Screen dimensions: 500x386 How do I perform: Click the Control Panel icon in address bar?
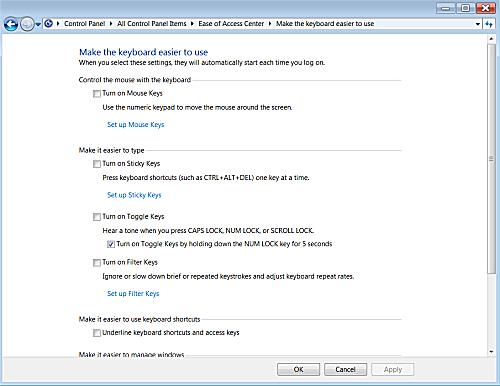[49, 23]
